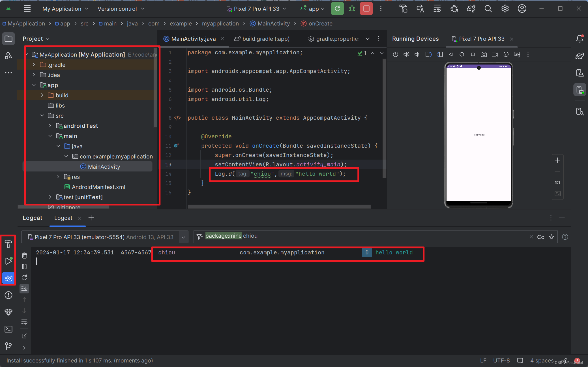Open the device selector dropdown showing Pixel 7 Pro
Image resolution: width=588 pixels, height=367 pixels.
[256, 8]
